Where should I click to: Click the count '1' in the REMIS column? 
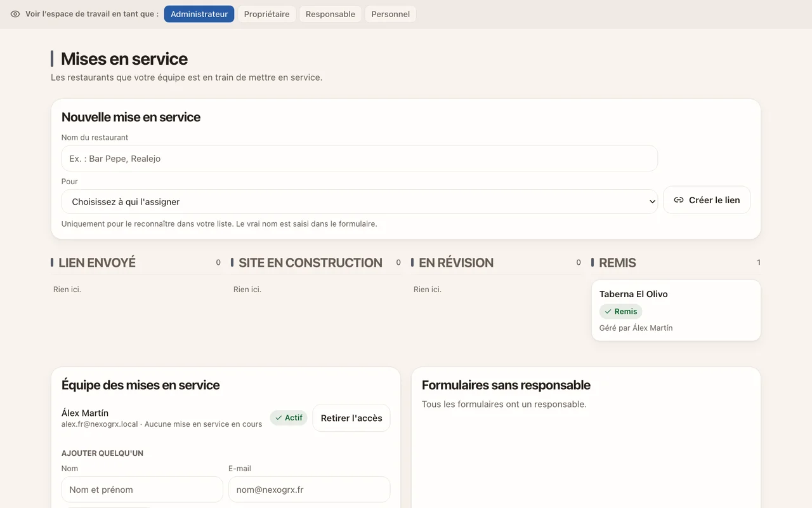click(759, 262)
